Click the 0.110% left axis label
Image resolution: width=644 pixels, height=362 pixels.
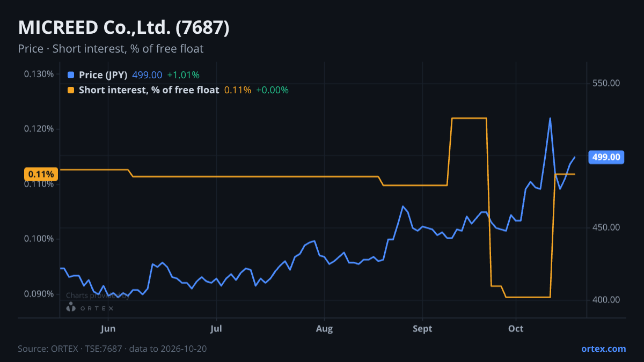coord(39,184)
